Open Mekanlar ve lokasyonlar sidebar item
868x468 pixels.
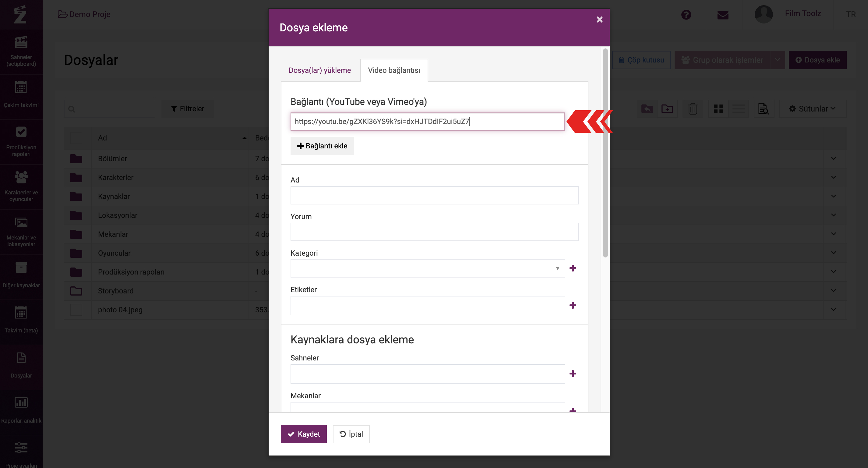point(21,232)
